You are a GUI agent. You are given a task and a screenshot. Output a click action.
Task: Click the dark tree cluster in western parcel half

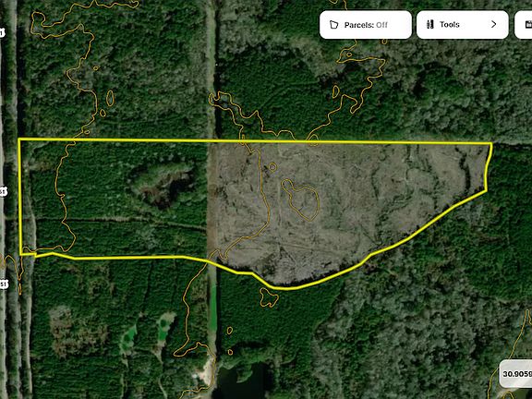163,185
